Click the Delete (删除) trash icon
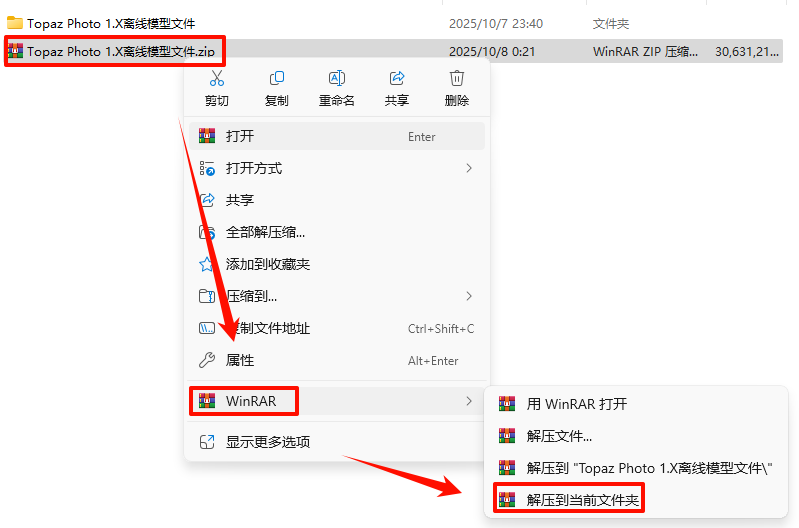The width and height of the screenshot is (799, 528). click(x=457, y=78)
